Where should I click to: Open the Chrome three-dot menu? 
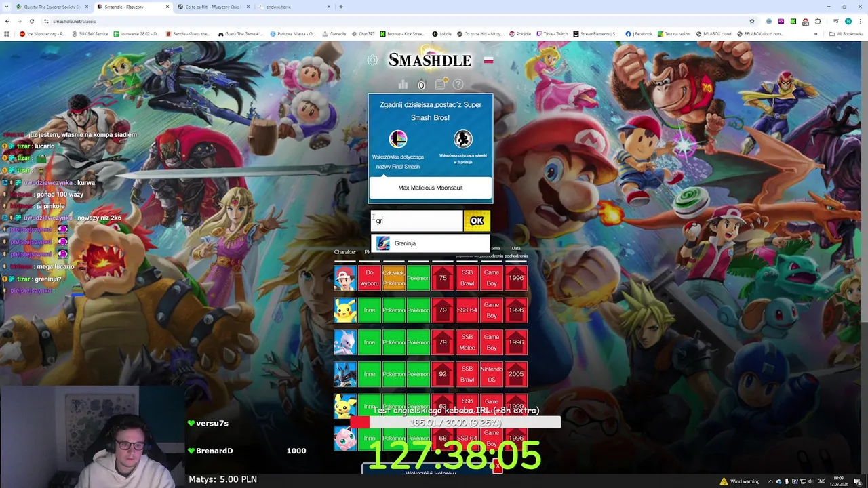[860, 21]
